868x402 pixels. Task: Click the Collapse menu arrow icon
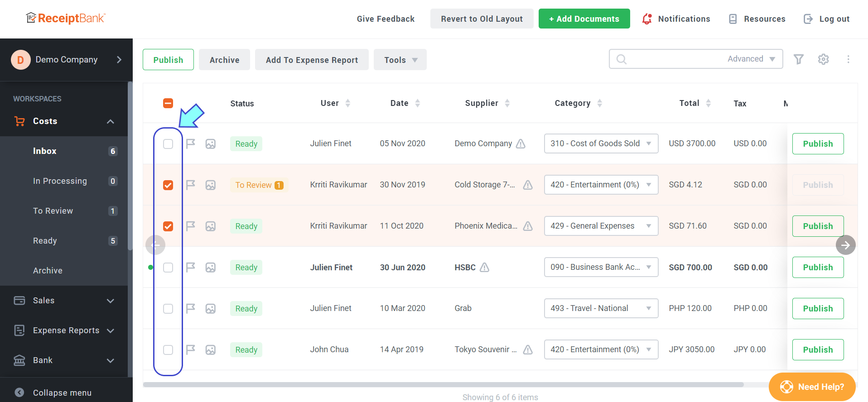19,392
